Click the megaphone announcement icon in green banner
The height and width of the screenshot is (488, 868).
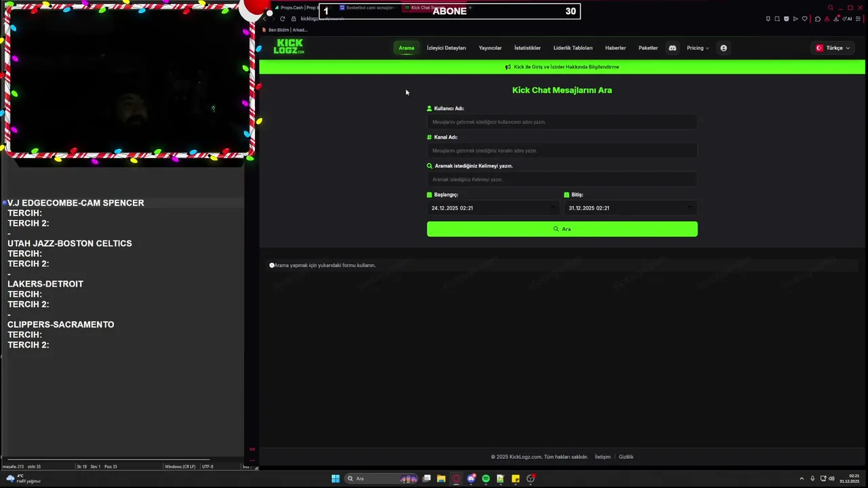509,67
